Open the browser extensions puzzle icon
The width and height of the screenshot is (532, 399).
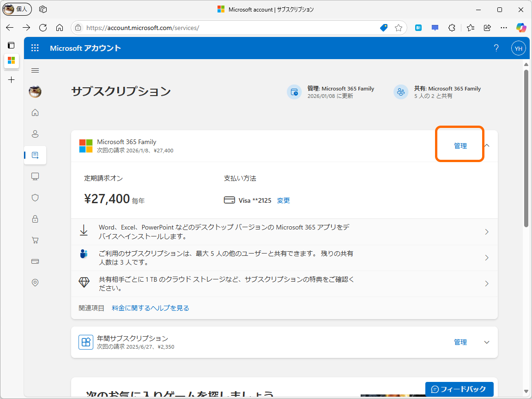click(452, 27)
